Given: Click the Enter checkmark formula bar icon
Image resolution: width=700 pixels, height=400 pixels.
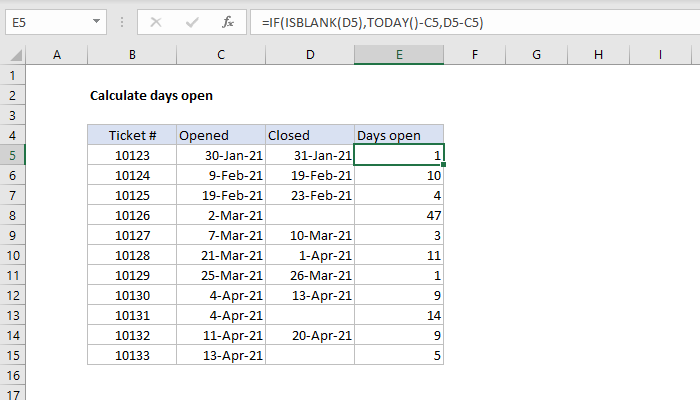Looking at the screenshot, I should click(192, 22).
